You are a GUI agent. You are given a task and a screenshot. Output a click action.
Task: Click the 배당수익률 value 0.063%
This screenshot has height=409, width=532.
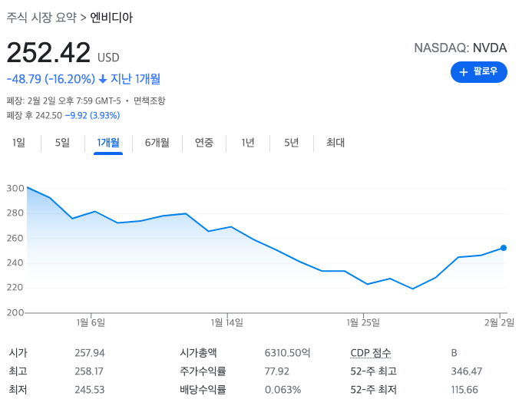pyautogui.click(x=283, y=390)
